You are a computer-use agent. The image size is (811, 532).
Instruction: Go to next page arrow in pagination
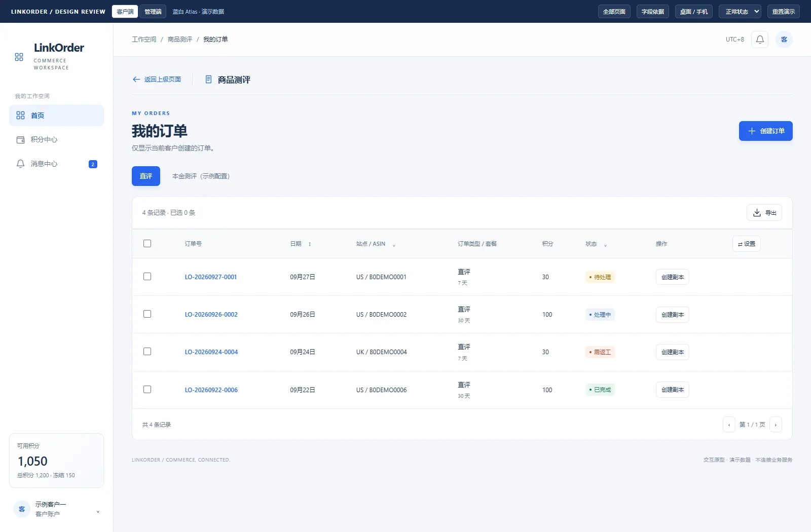(776, 425)
